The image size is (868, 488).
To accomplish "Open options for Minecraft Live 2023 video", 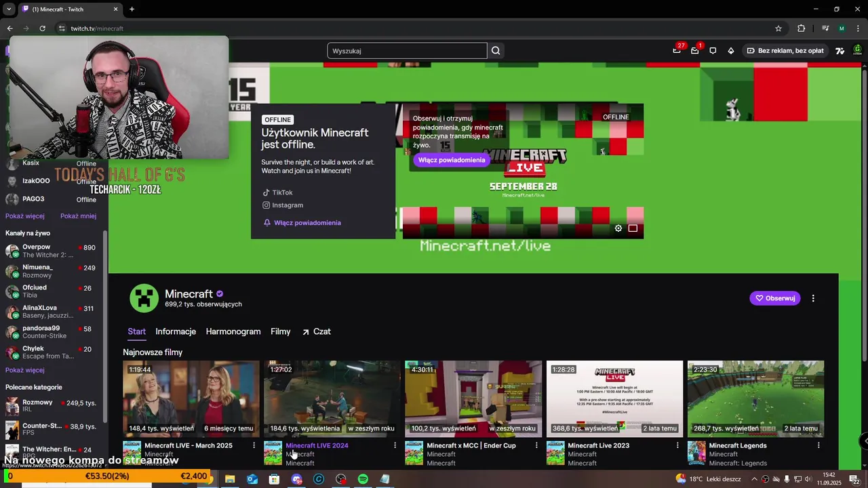I will 677,445.
